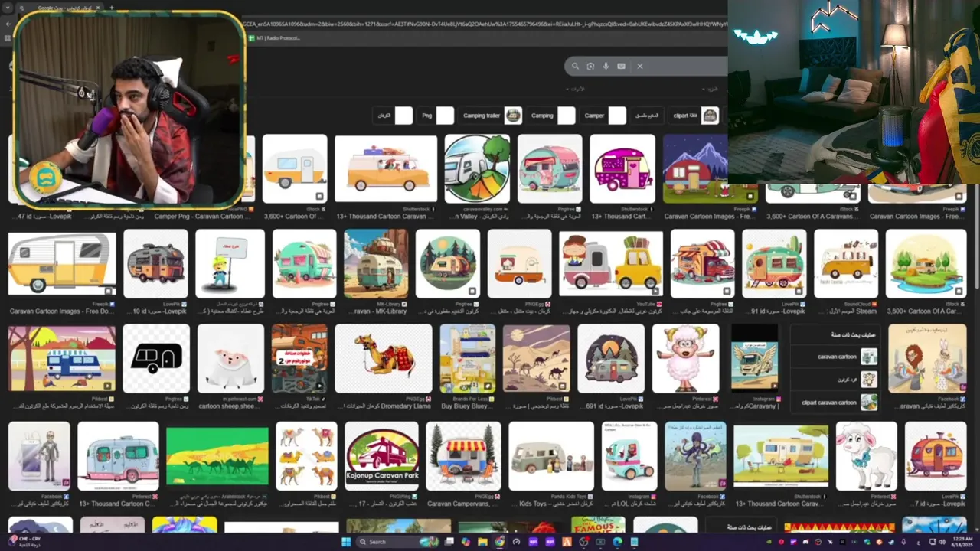The height and width of the screenshot is (551, 980).
Task: Expand the الأدوات tools dropdown
Action: tap(574, 90)
